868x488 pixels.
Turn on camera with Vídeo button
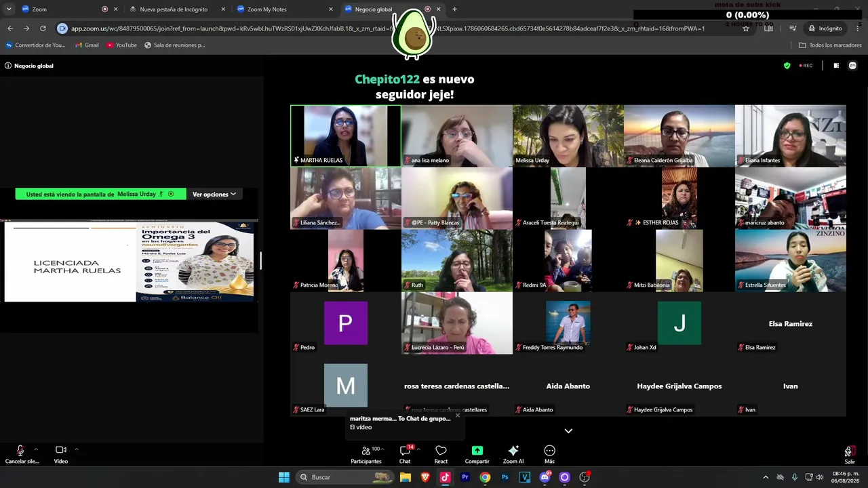click(61, 454)
